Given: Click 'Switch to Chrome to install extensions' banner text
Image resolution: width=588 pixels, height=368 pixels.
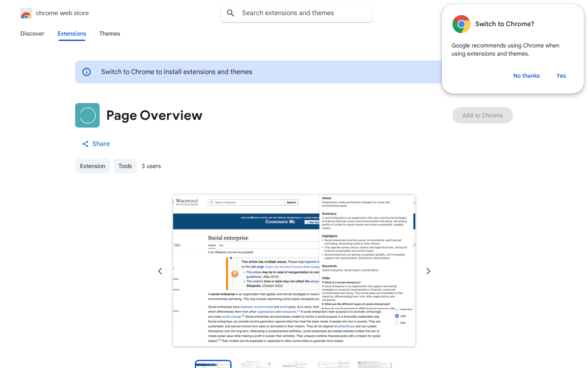Looking at the screenshot, I should pos(177,72).
